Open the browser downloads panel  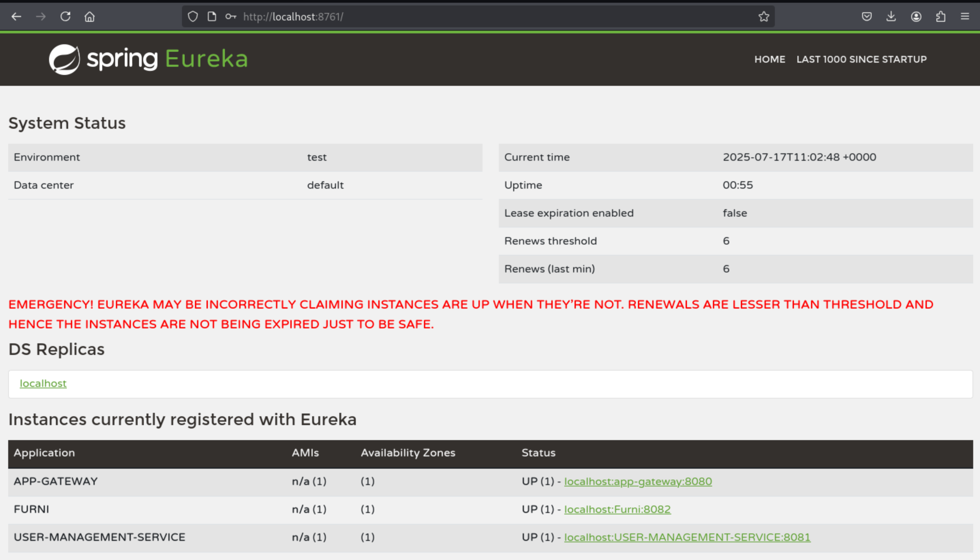coord(891,17)
